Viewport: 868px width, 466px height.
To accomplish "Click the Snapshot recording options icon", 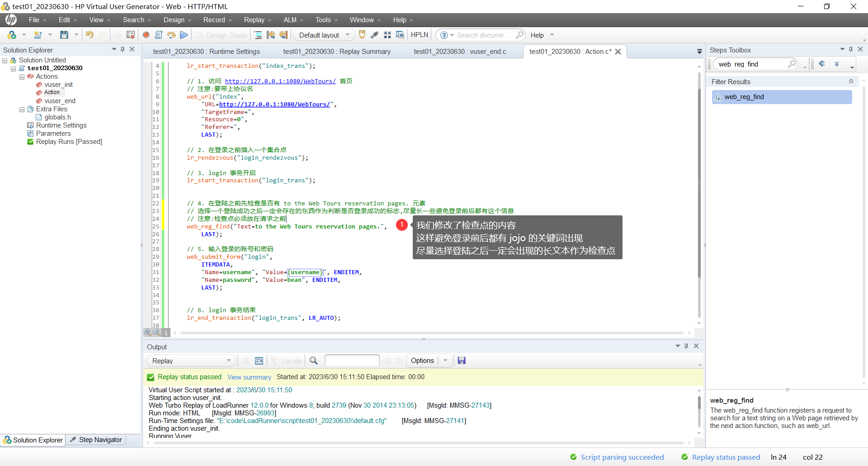I will pyautogui.click(x=131, y=35).
